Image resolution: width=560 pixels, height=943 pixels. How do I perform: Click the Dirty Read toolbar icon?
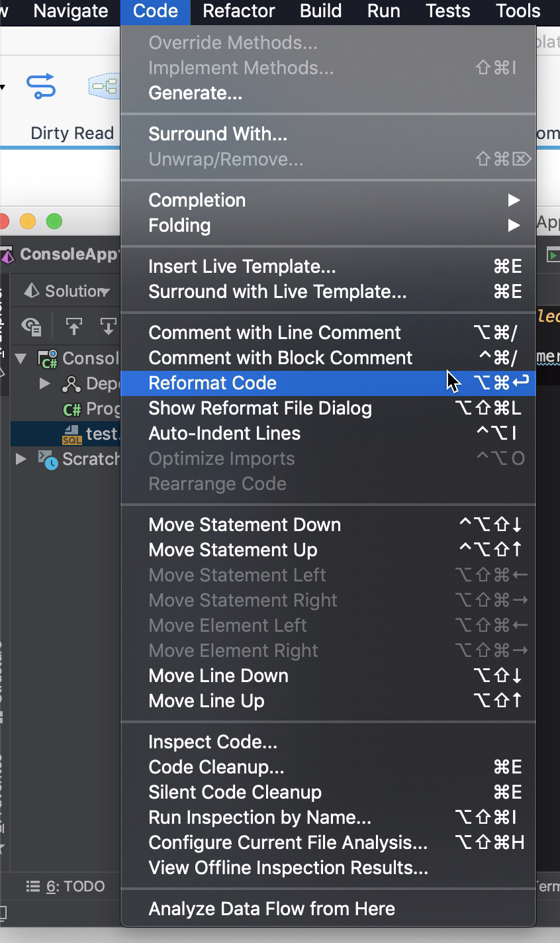(41, 86)
